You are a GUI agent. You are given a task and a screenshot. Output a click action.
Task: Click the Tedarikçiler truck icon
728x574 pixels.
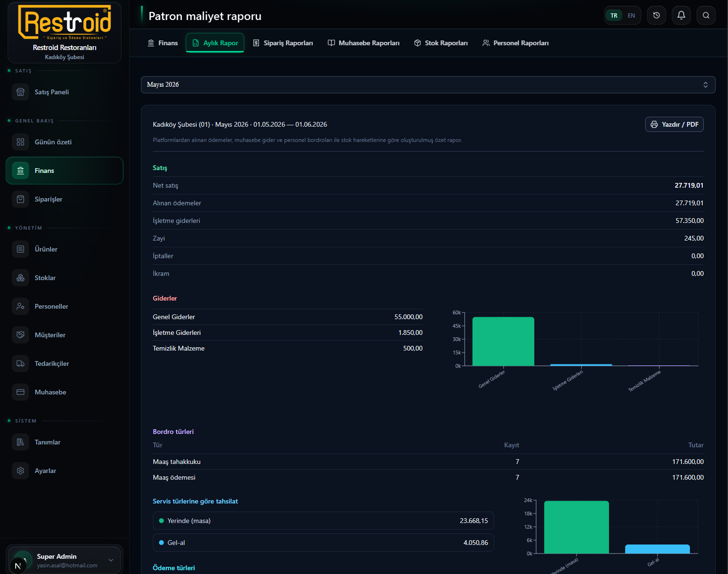pos(20,363)
